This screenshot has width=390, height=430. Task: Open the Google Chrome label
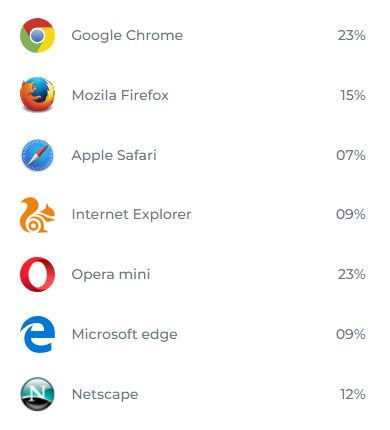point(127,36)
